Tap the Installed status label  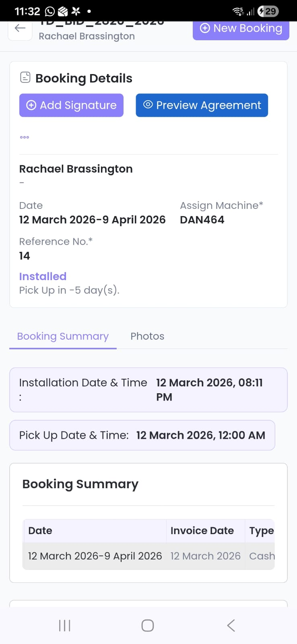tap(43, 277)
